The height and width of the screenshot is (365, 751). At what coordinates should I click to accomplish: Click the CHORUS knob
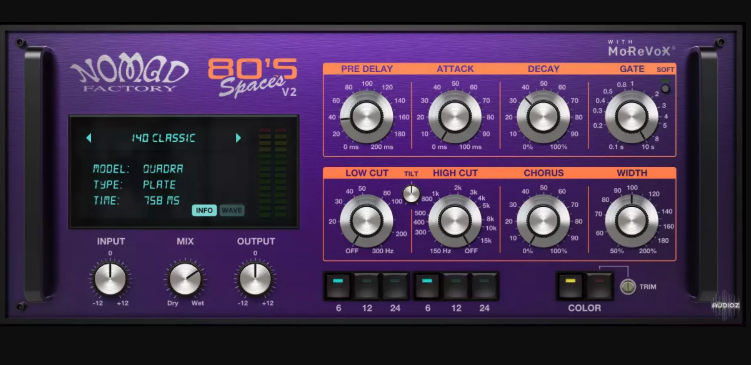click(x=543, y=221)
